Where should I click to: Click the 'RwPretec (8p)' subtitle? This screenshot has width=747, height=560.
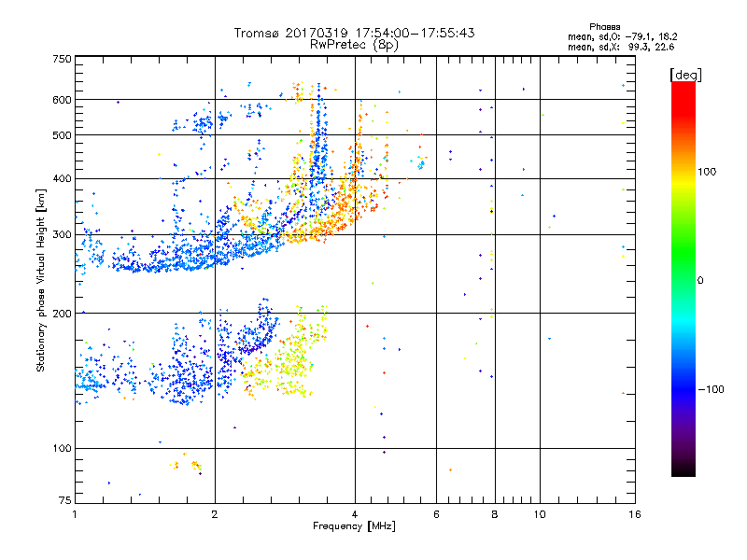coord(354,45)
